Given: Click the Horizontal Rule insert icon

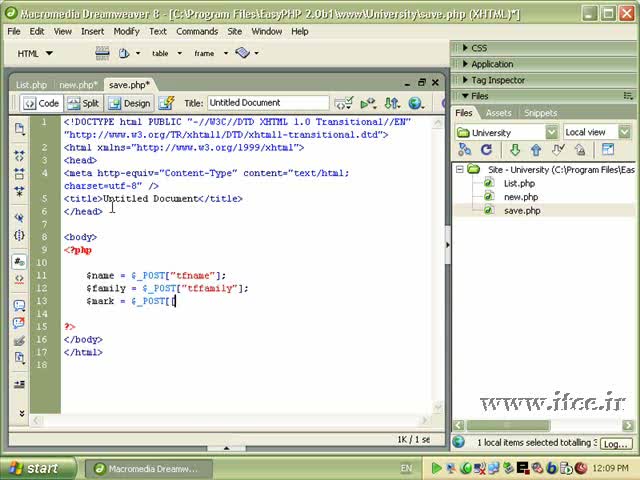Looking at the screenshot, I should [102, 53].
